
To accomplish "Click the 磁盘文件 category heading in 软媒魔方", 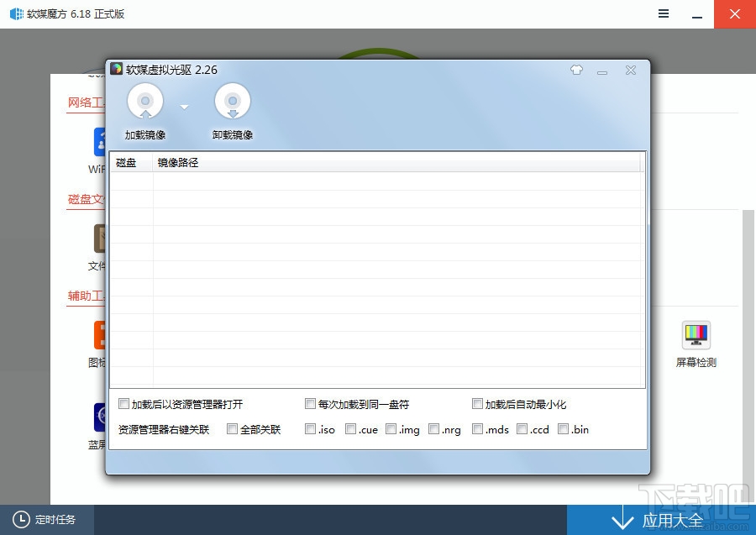I will [86, 199].
